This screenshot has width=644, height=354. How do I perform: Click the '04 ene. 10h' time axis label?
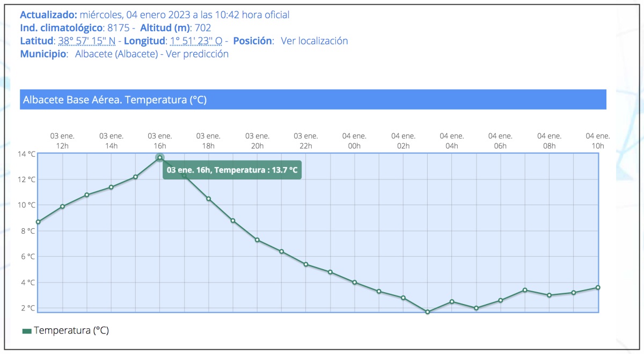click(x=598, y=141)
